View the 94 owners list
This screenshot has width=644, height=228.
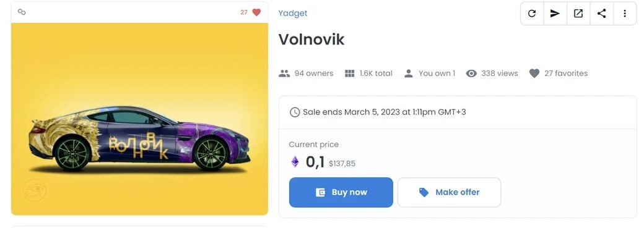tap(306, 74)
